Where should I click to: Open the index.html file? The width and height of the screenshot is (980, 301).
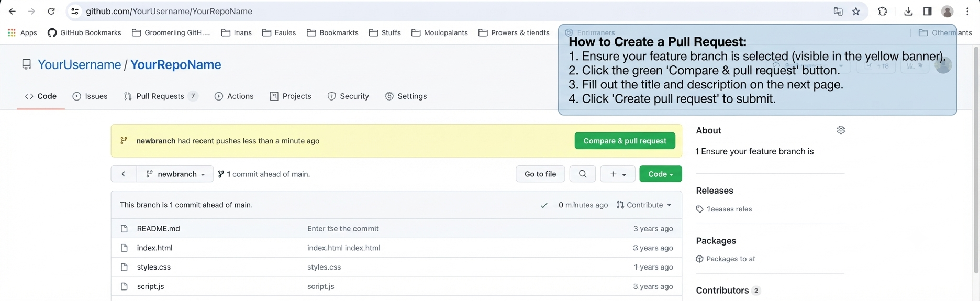point(154,248)
